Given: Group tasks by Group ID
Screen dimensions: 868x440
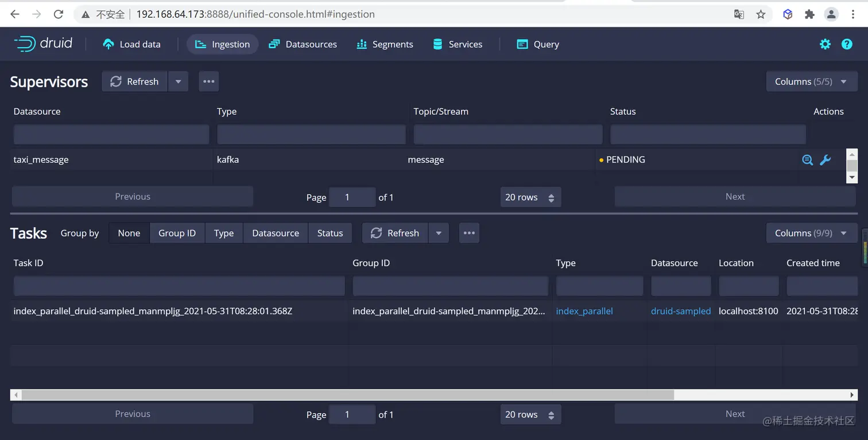Looking at the screenshot, I should (177, 233).
